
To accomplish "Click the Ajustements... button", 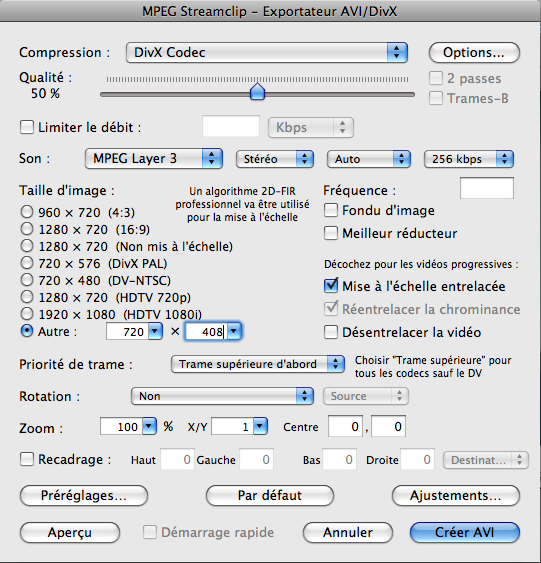I will (x=456, y=495).
